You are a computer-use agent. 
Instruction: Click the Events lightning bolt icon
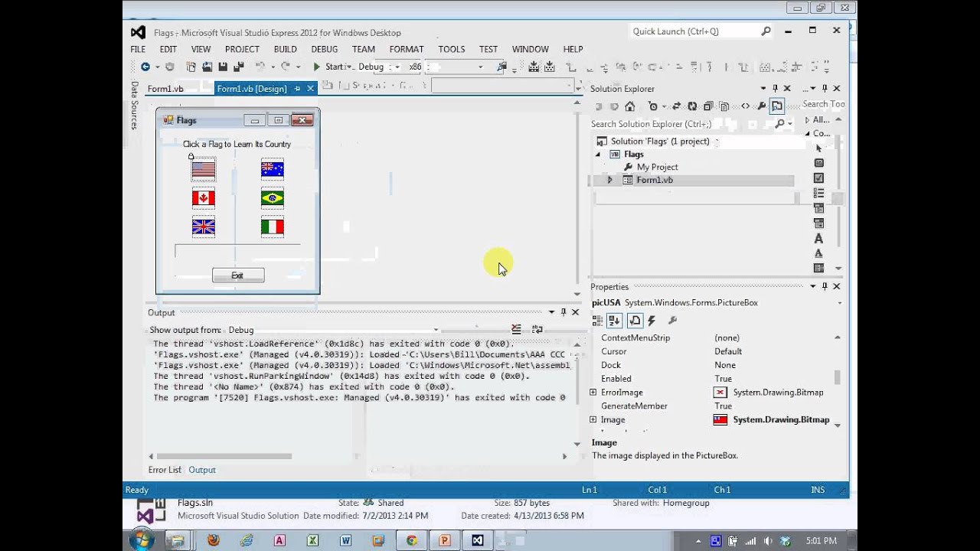(x=652, y=321)
